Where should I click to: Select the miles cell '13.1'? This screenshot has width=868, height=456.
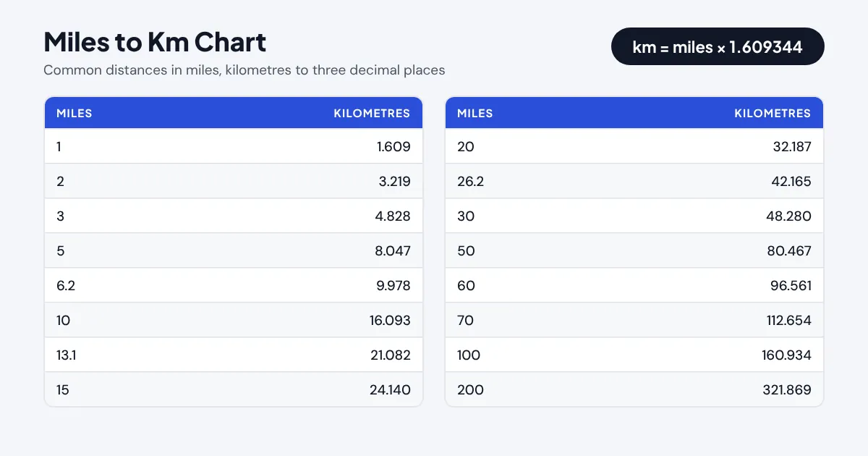[x=66, y=355]
